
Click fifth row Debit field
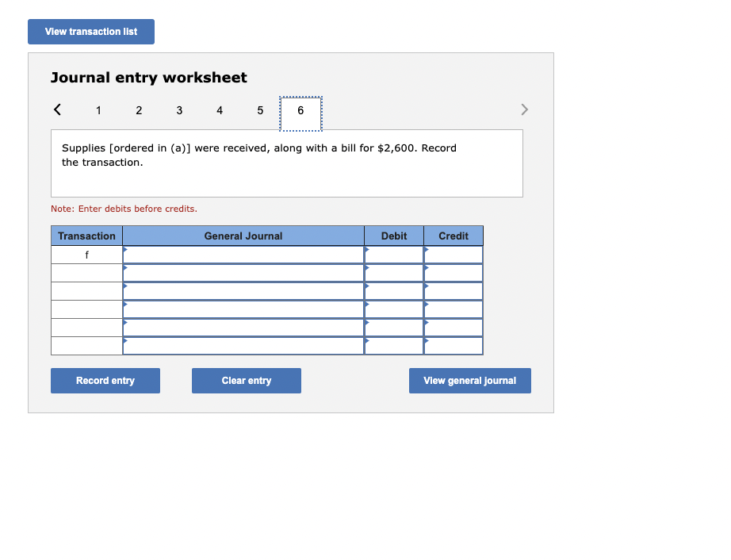[394, 328]
